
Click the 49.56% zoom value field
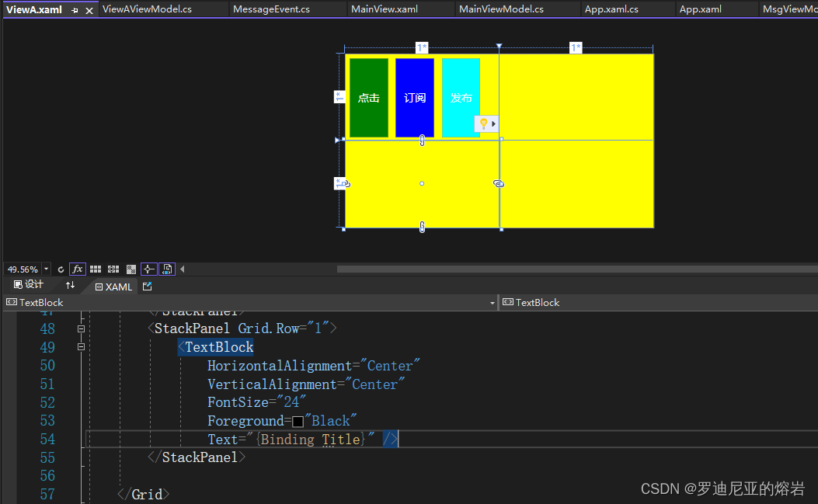(x=23, y=269)
